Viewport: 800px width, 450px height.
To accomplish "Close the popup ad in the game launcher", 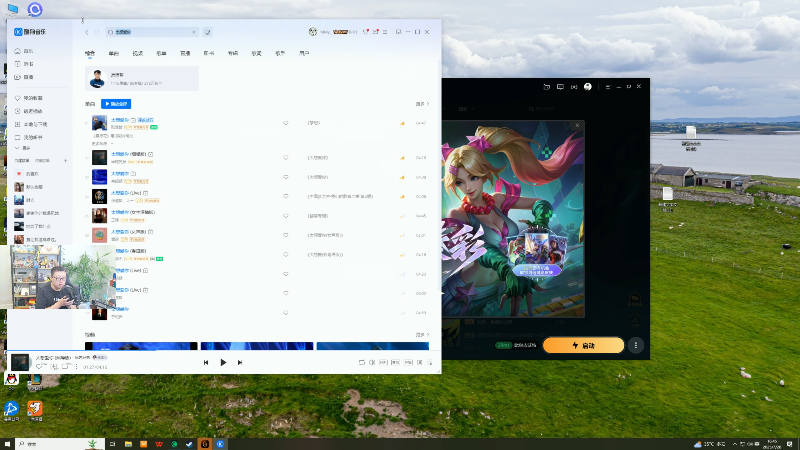I will coord(578,125).
